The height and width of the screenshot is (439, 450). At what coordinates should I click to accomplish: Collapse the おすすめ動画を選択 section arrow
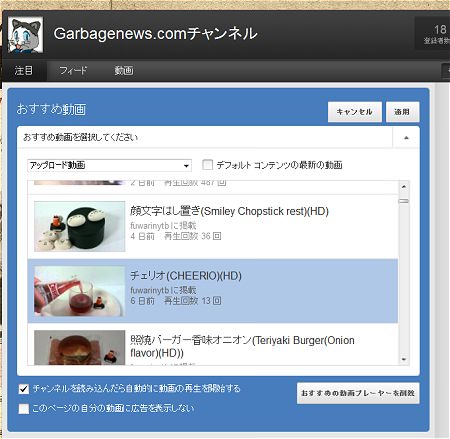[406, 137]
